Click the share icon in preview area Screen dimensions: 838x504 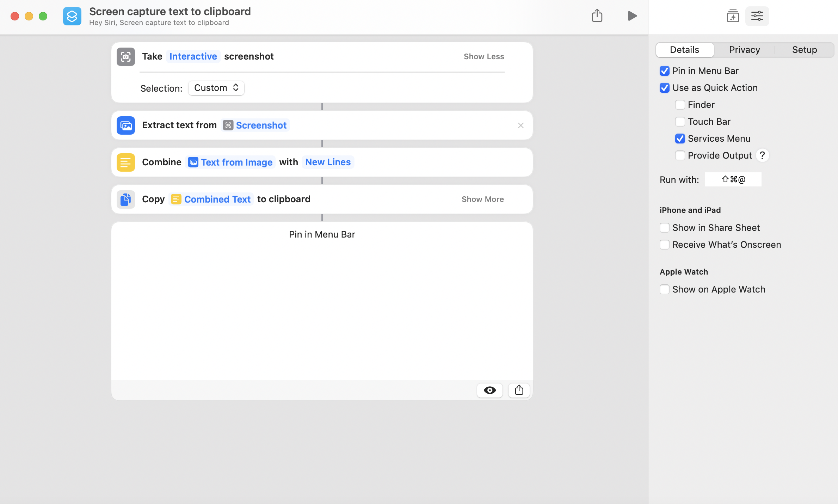[x=518, y=390]
